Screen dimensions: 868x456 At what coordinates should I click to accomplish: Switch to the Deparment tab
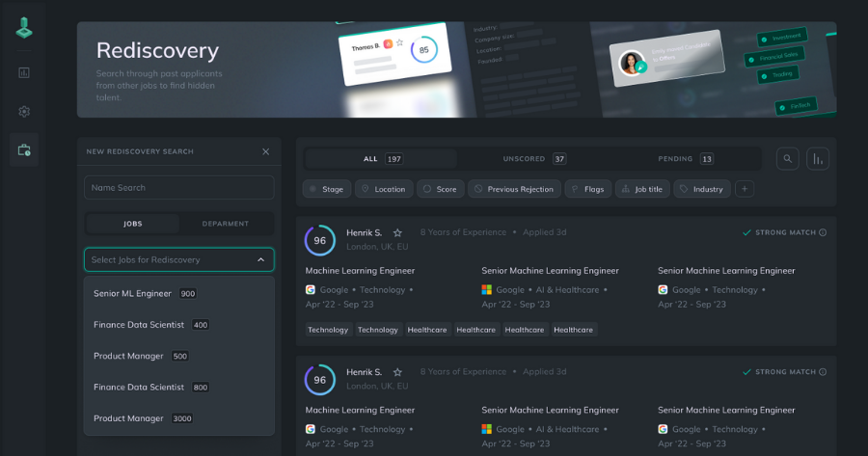click(226, 224)
